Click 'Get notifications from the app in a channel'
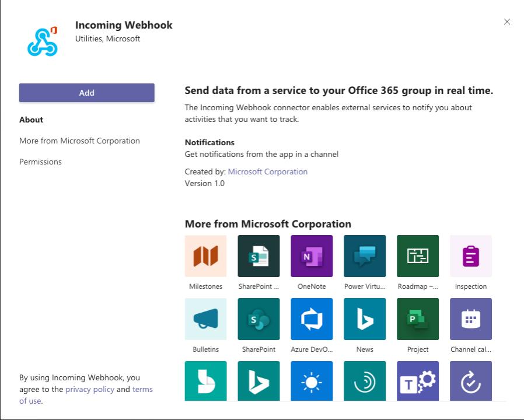Viewport: 524px width, 420px height. (261, 155)
